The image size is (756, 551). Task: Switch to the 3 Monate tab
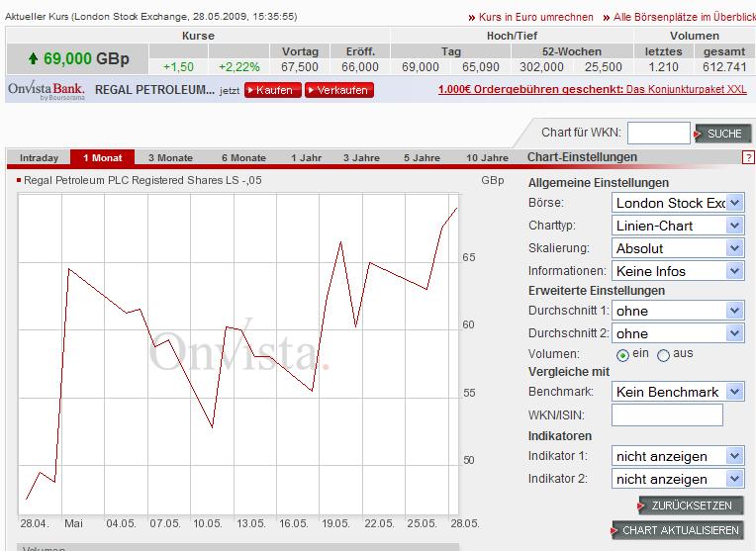pyautogui.click(x=170, y=157)
